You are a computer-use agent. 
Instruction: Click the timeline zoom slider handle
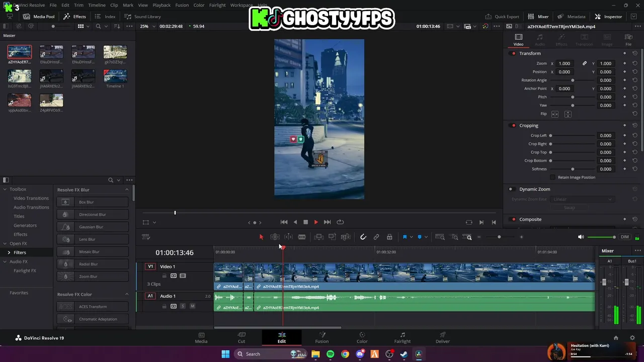click(x=499, y=237)
